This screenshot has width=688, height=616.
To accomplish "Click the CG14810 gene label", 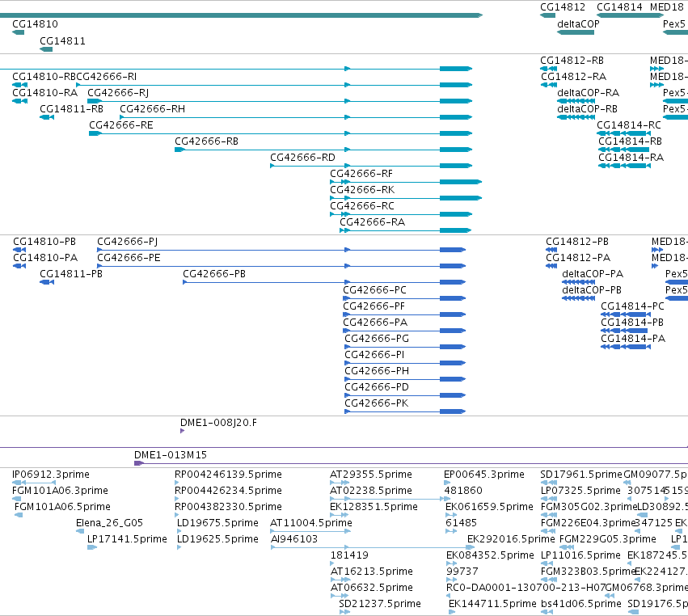I will tap(35, 24).
